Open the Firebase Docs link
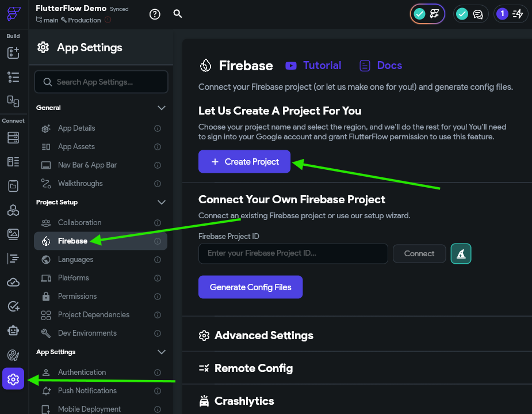The image size is (532, 414). click(x=381, y=65)
